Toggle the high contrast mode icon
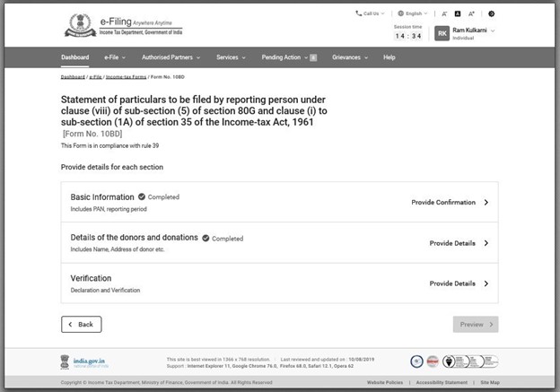The width and height of the screenshot is (560, 392). point(491,14)
